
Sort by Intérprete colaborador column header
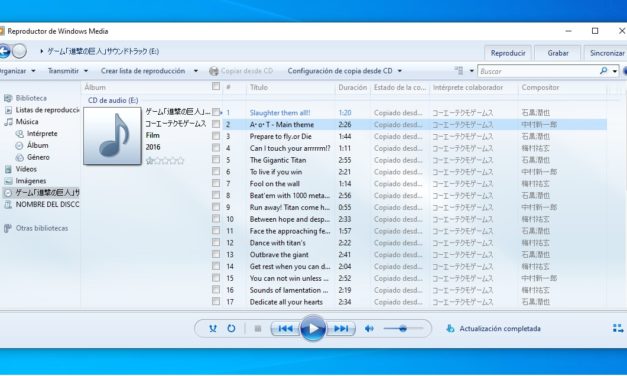468,87
